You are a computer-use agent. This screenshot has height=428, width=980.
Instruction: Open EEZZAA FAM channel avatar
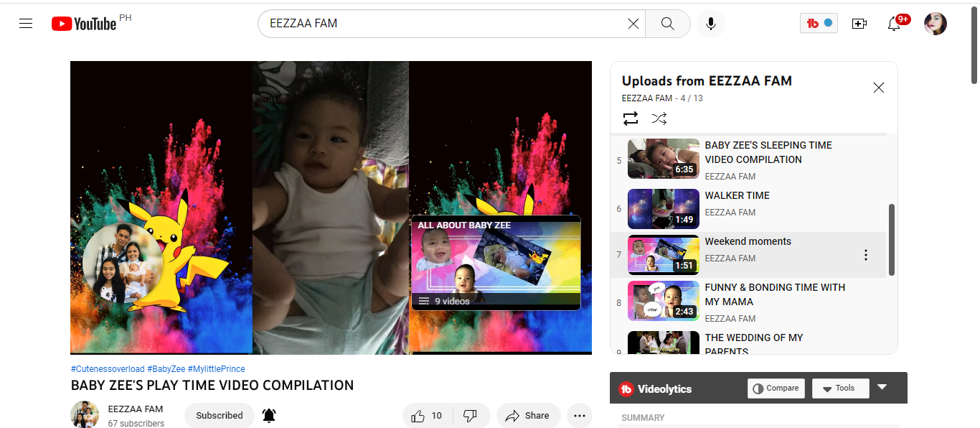[85, 415]
